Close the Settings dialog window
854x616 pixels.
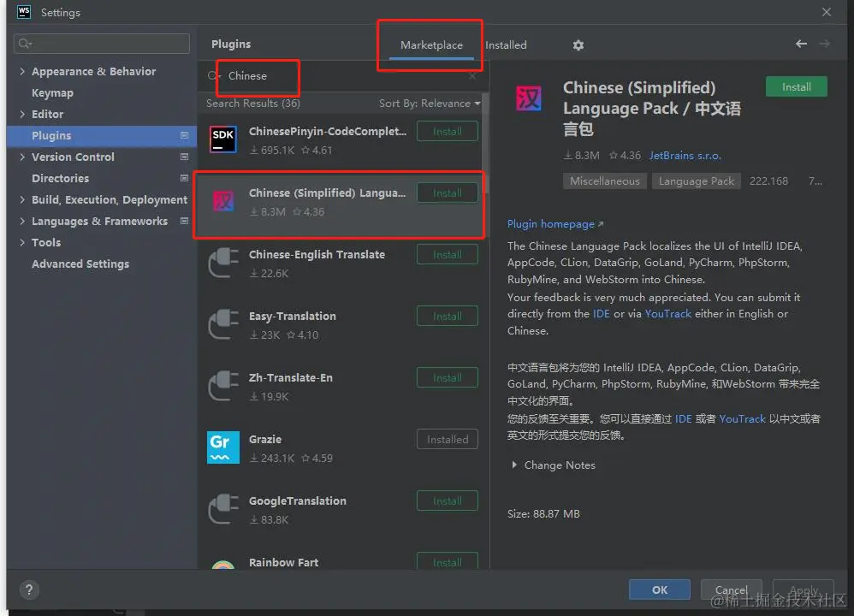827,12
